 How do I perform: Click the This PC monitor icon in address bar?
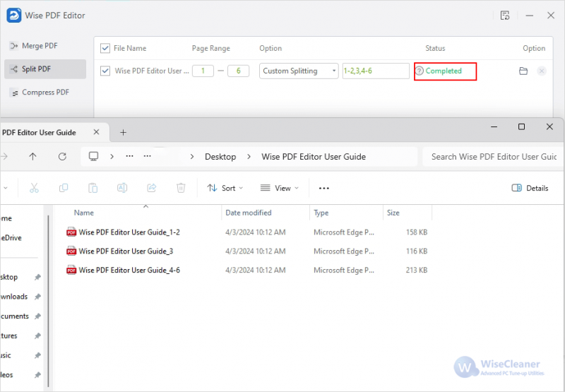94,156
